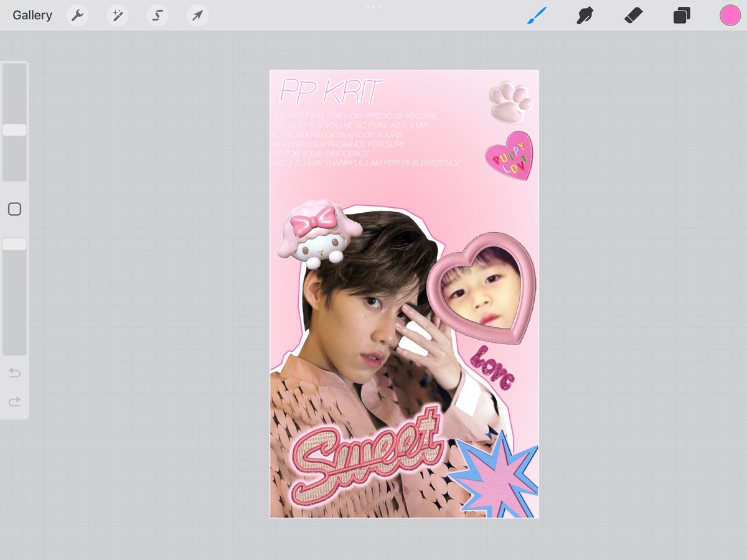The height and width of the screenshot is (560, 747).
Task: Undo the last action with sidebar arrow
Action: tap(14, 373)
